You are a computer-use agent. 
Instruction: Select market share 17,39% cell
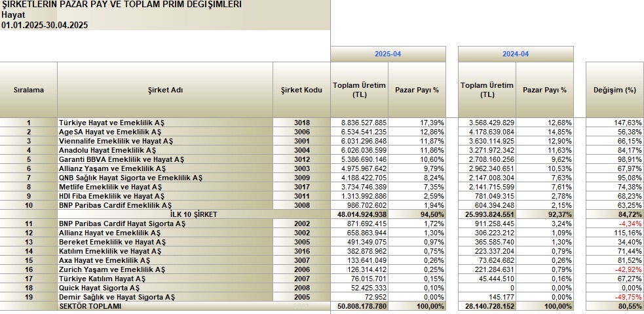click(417, 123)
